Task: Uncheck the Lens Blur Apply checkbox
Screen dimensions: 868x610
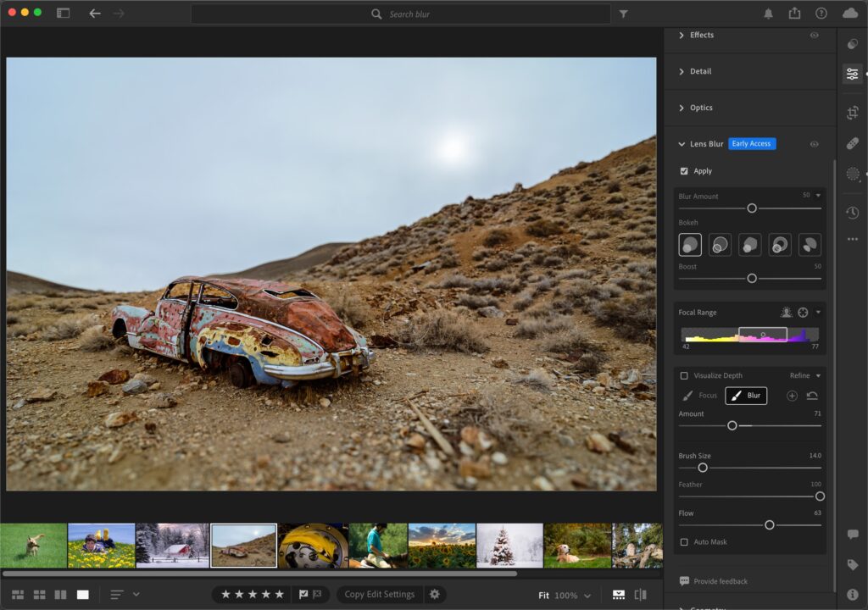Action: click(684, 171)
